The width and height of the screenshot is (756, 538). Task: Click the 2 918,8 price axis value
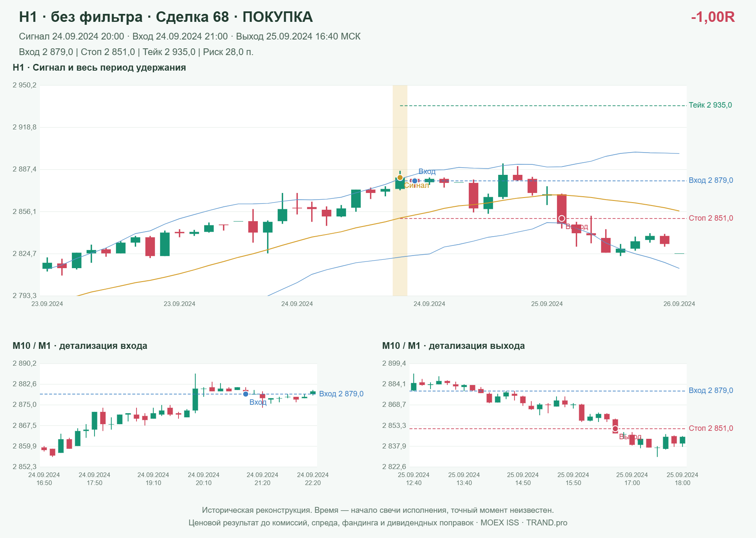(24, 127)
